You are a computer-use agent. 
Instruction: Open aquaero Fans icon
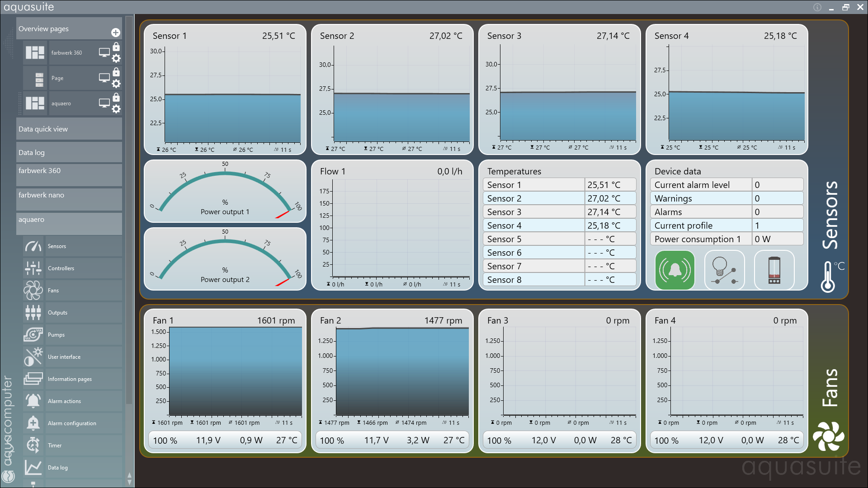tap(33, 291)
